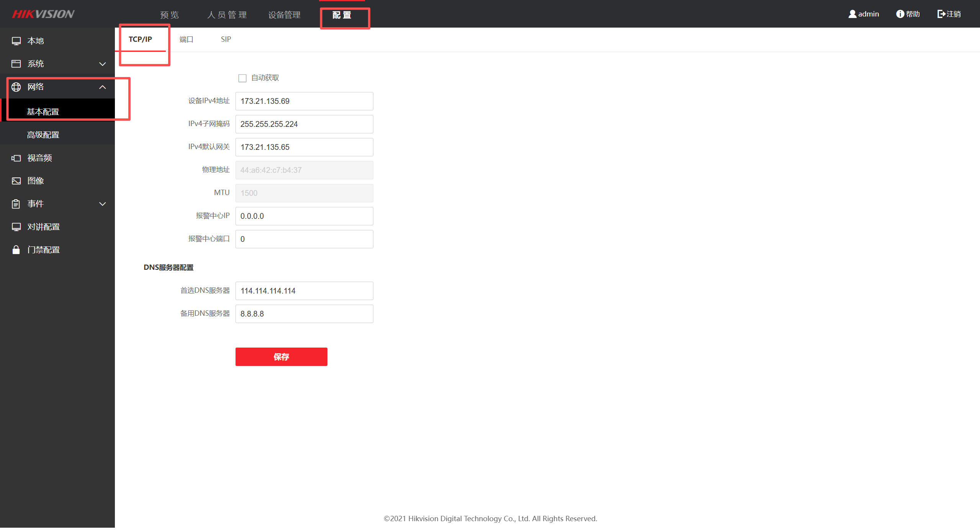Expand the 系统 menu chevron

coord(103,64)
